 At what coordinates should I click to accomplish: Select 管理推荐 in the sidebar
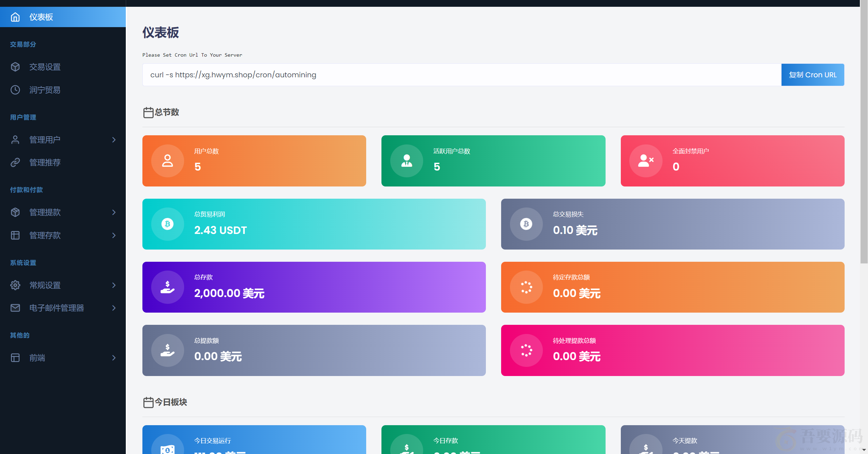63,162
